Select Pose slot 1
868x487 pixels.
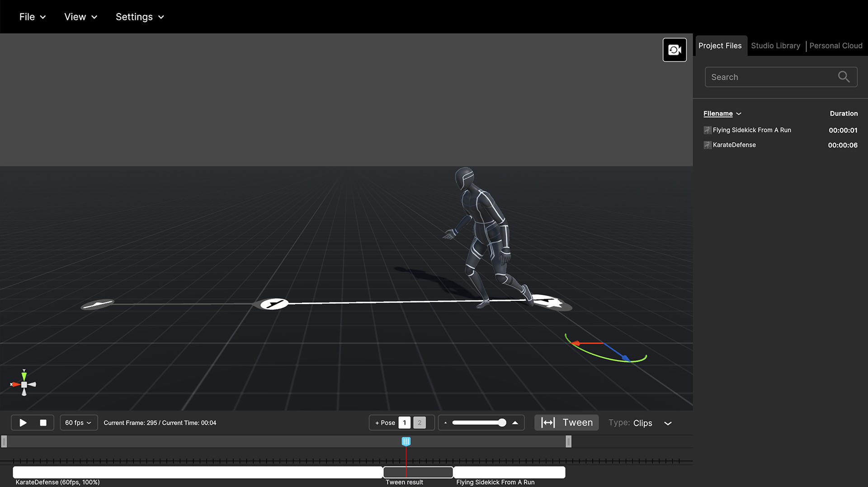pyautogui.click(x=404, y=423)
